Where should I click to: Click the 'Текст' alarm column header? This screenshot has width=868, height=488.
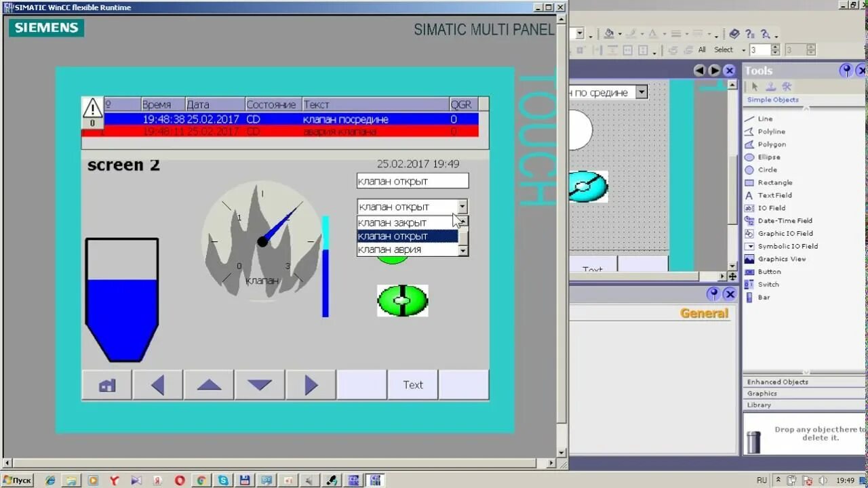point(375,104)
